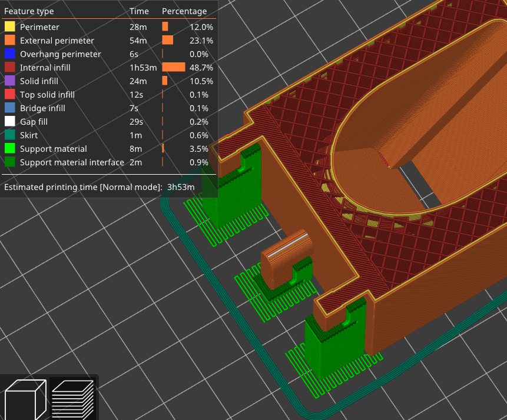
Task: Click the dark red Internal infill swatch
Action: pos(9,68)
